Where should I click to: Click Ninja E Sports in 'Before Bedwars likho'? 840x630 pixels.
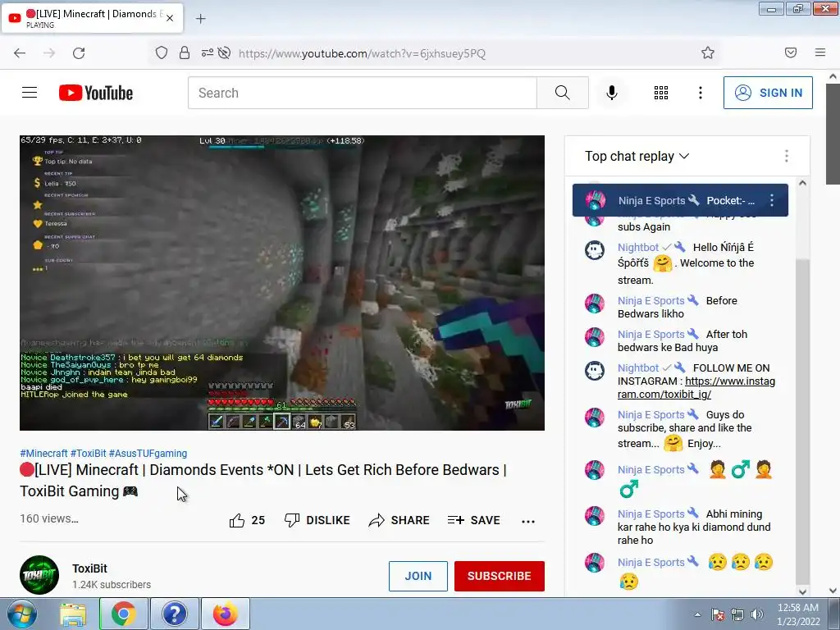coord(651,300)
